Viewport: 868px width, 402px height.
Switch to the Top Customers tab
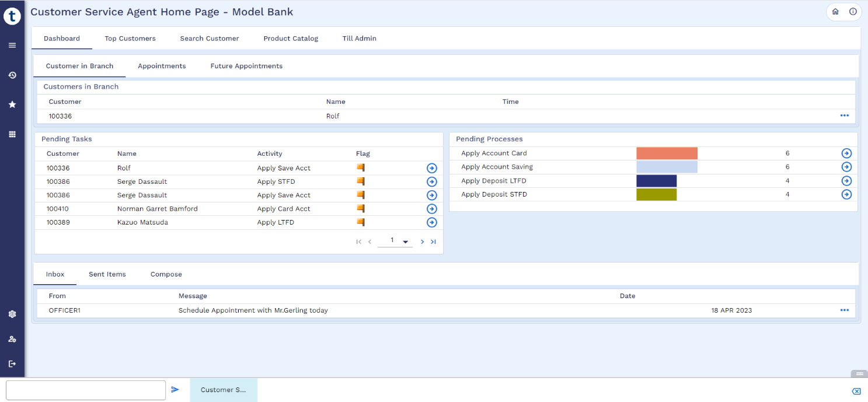(130, 39)
